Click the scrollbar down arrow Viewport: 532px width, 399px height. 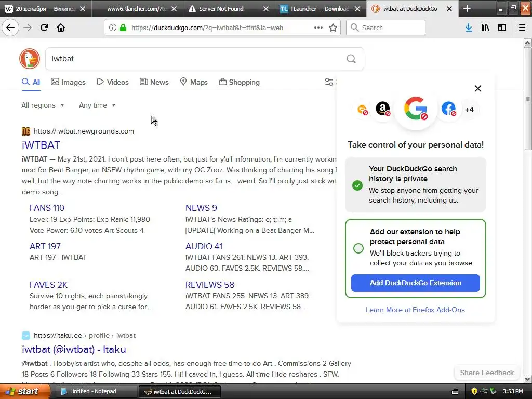pyautogui.click(x=527, y=379)
